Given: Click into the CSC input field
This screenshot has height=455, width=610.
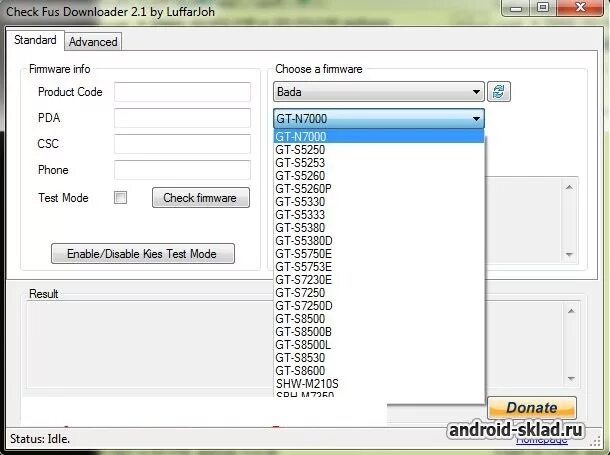Looking at the screenshot, I should 182,144.
